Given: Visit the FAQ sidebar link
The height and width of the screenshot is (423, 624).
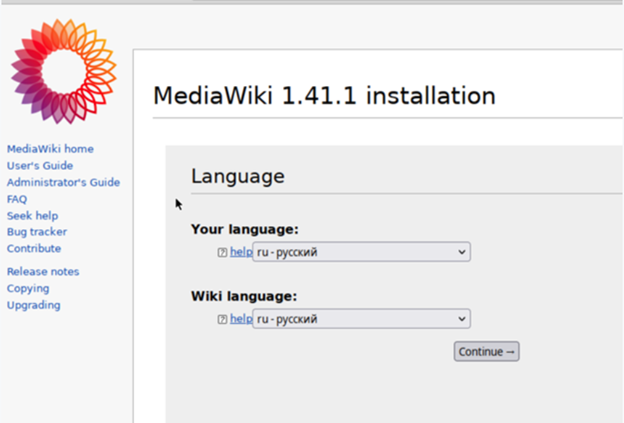Looking at the screenshot, I should [17, 199].
